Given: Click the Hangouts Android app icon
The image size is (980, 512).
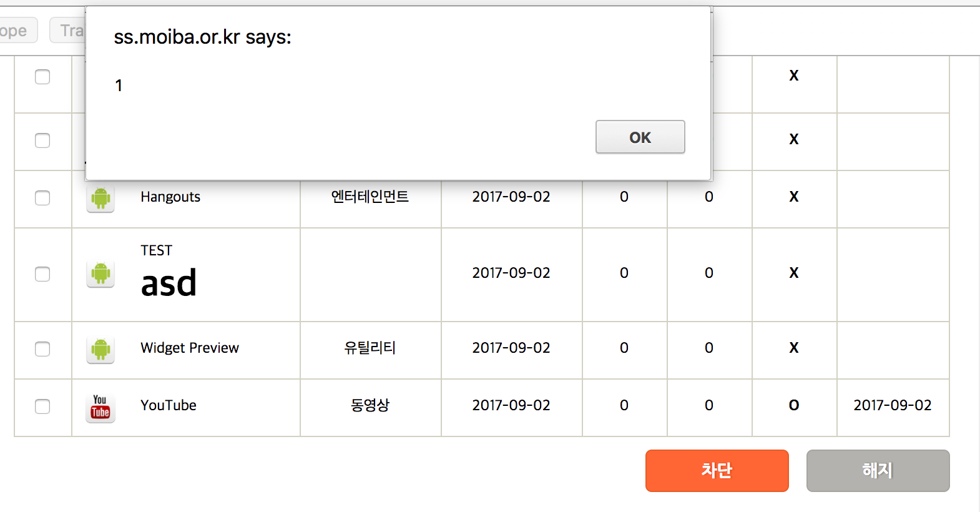Looking at the screenshot, I should pos(100,199).
